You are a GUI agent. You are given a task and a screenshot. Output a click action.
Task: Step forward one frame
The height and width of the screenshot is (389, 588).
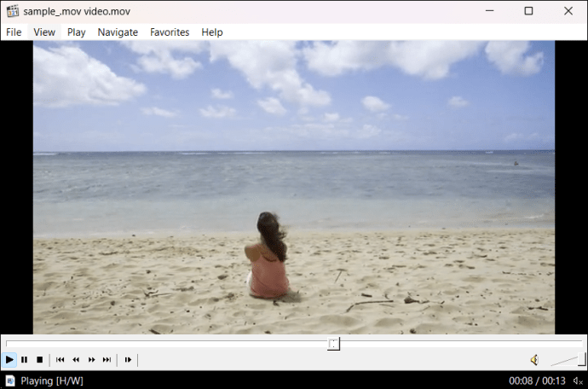[x=128, y=360]
